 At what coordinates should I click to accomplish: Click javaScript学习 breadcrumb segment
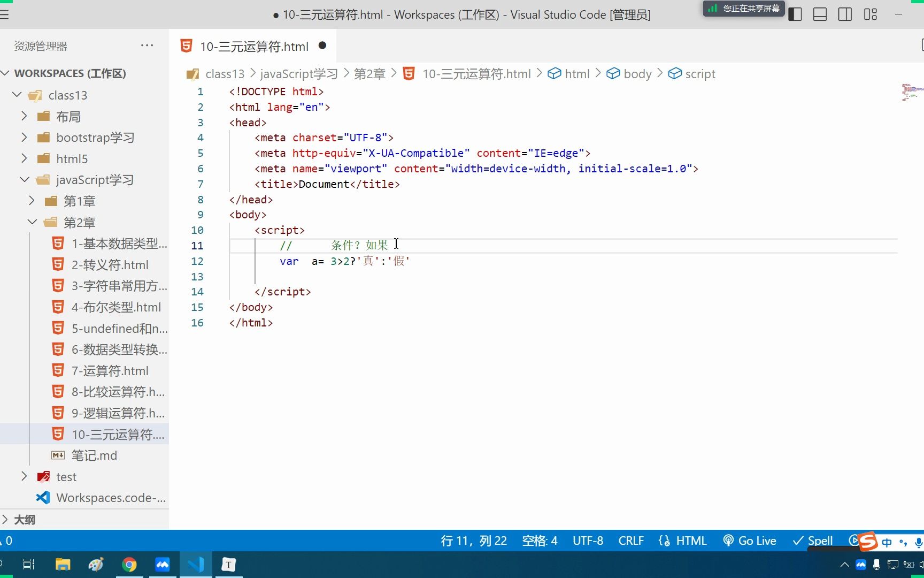pyautogui.click(x=299, y=74)
